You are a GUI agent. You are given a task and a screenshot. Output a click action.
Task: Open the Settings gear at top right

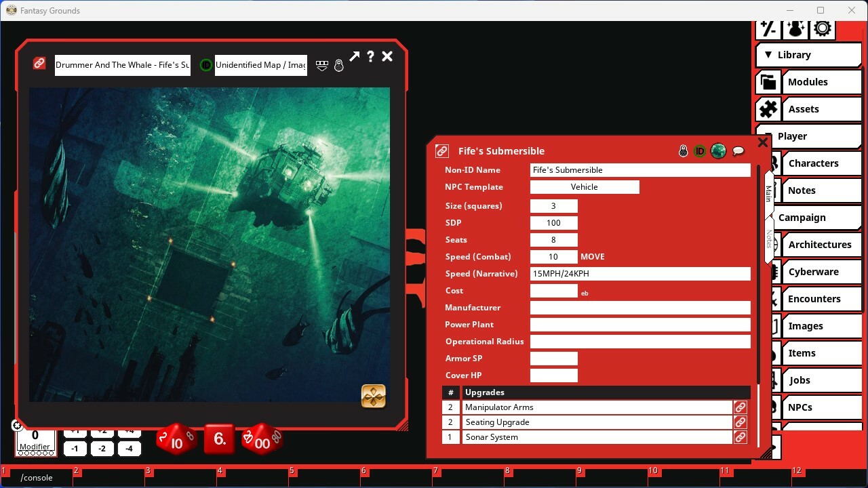(x=822, y=28)
